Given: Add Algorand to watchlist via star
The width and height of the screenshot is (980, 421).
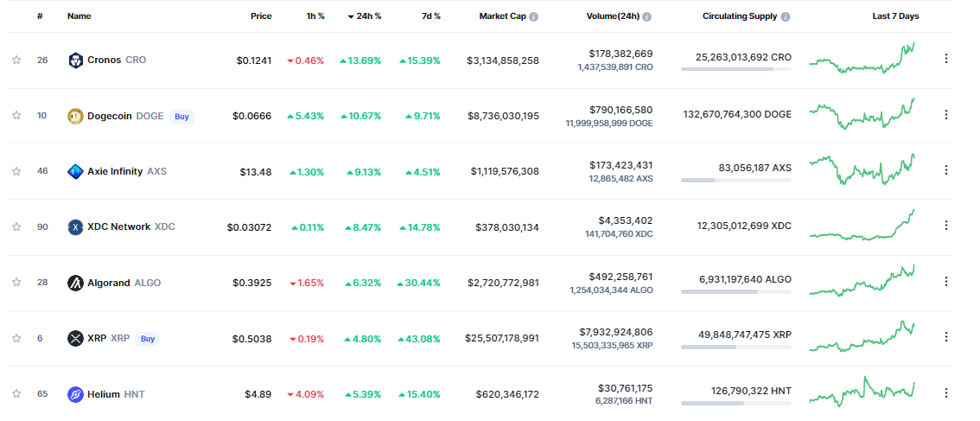Looking at the screenshot, I should click(x=16, y=282).
